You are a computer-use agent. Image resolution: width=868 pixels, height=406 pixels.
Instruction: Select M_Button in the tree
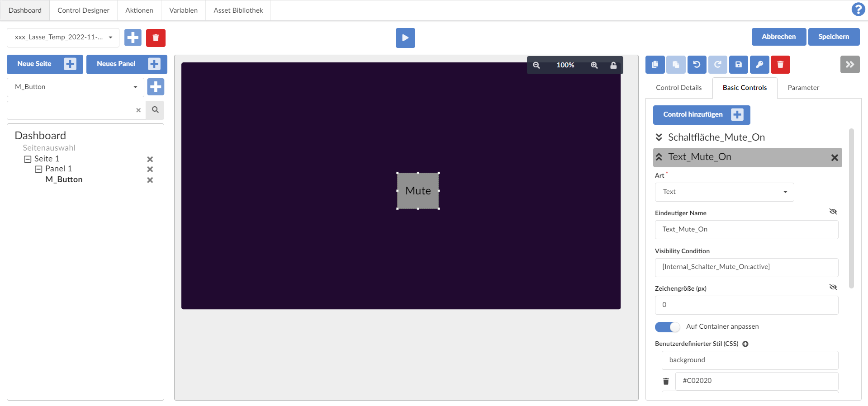click(64, 179)
